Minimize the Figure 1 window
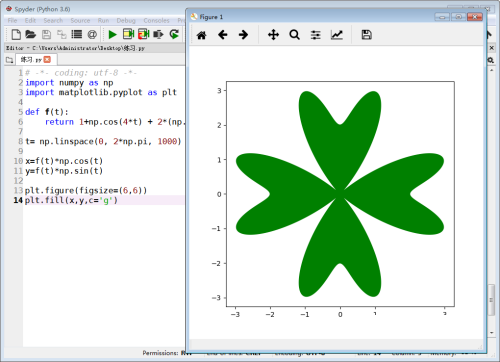Viewport: 500px width, 362px height. coord(442,17)
